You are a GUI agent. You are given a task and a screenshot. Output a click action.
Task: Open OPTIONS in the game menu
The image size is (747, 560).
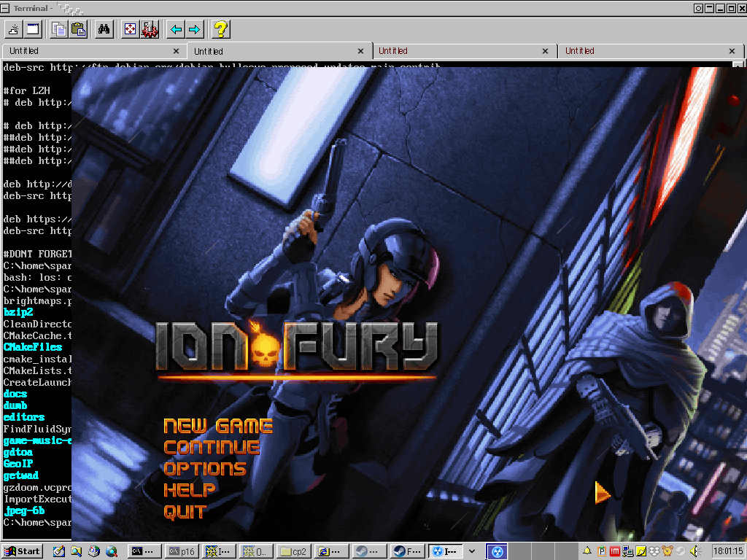click(x=205, y=468)
